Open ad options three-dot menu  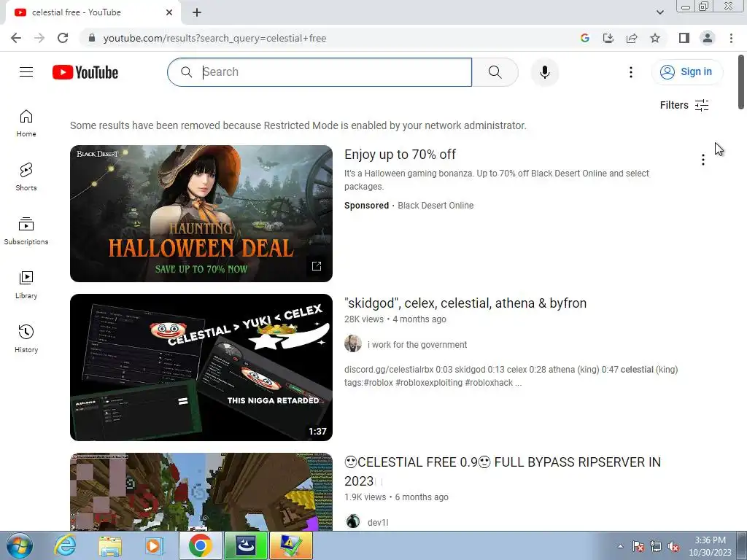point(703,160)
